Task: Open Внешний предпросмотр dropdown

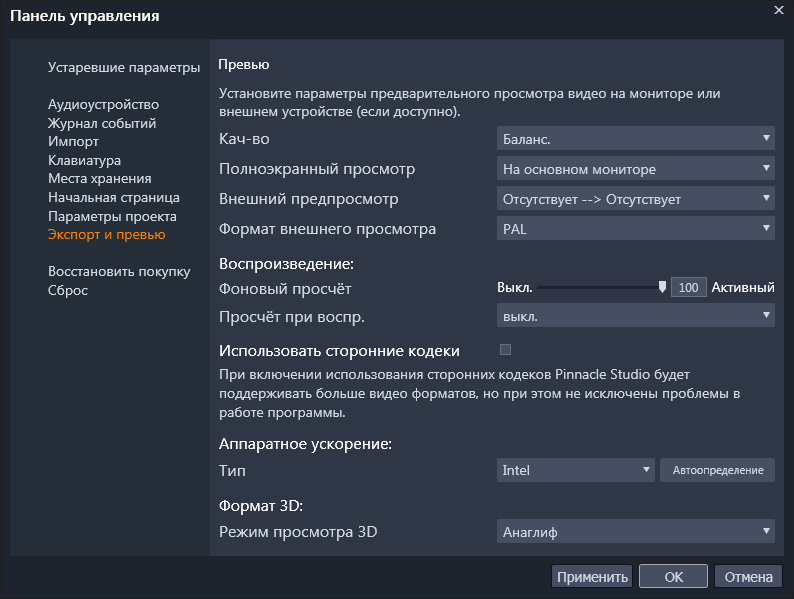Action: click(635, 199)
